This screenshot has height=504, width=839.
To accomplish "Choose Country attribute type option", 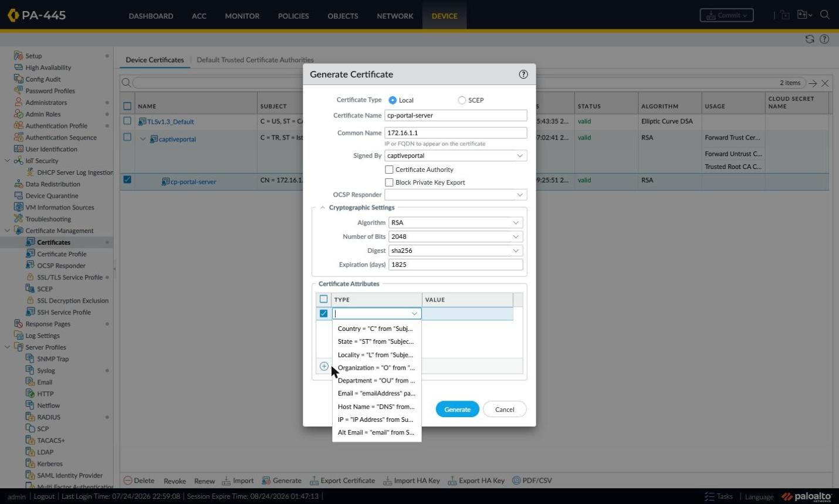I will (376, 329).
